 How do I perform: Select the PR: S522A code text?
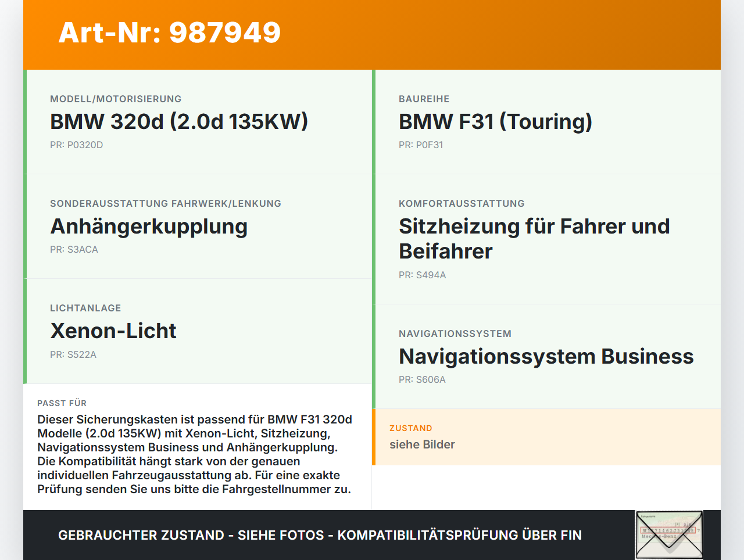[73, 354]
